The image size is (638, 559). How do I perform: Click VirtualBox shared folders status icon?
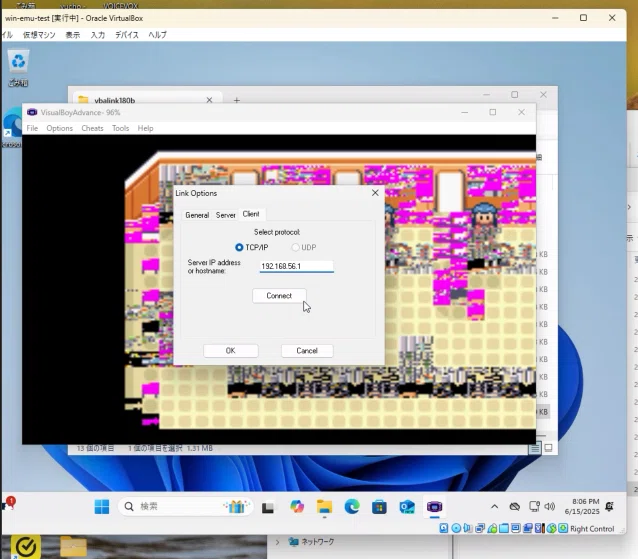(504, 528)
